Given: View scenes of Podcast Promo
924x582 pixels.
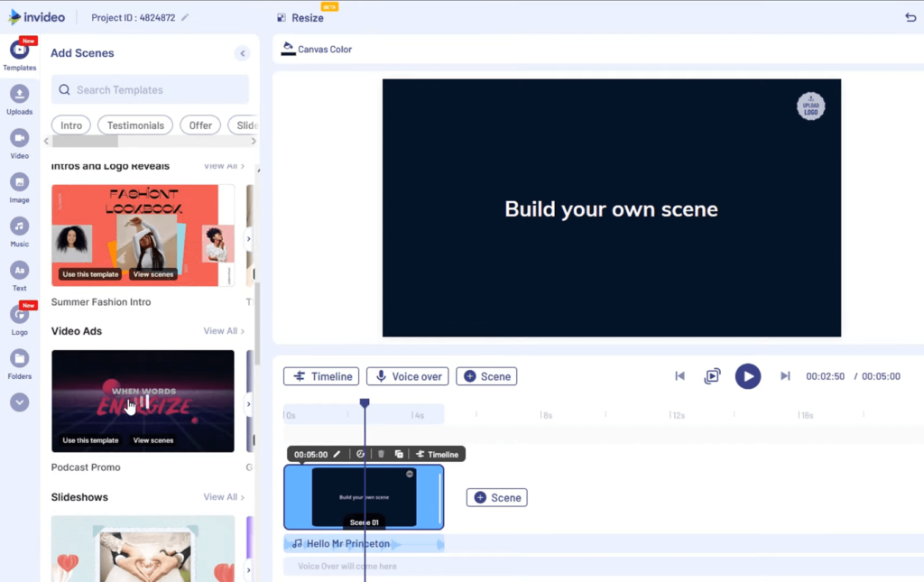Looking at the screenshot, I should pos(153,440).
